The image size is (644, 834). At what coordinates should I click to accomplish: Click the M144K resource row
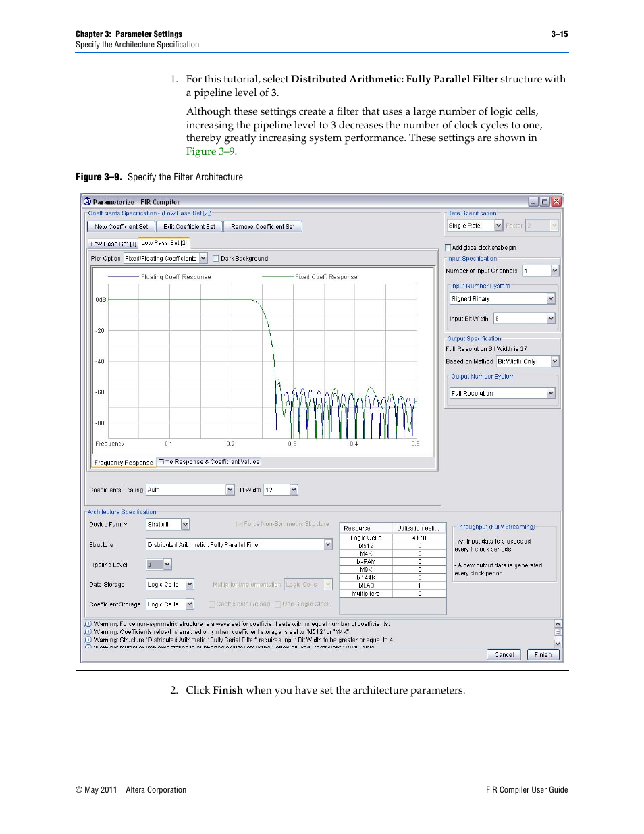point(392,578)
